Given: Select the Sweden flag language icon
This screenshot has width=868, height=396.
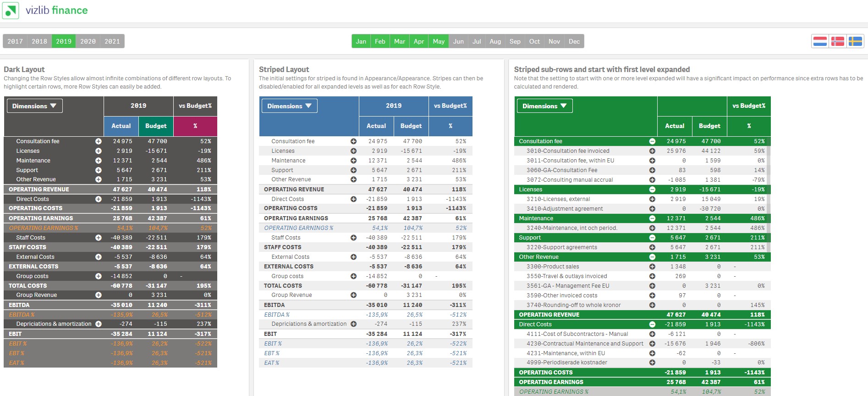Looking at the screenshot, I should coord(855,41).
